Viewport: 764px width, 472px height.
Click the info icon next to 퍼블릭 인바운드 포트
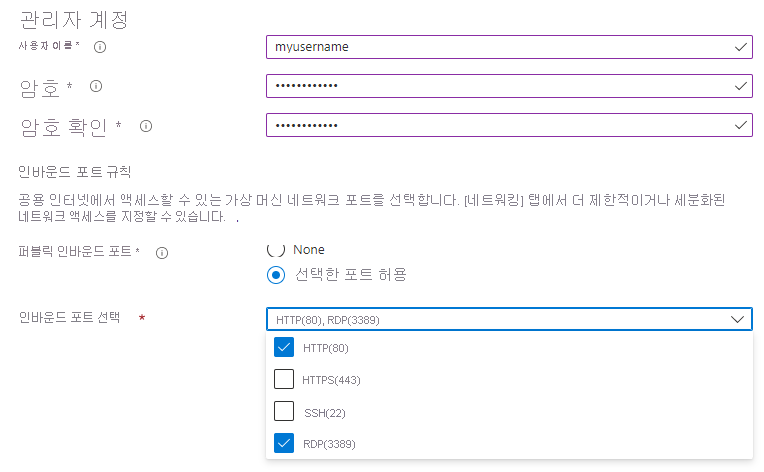point(162,253)
